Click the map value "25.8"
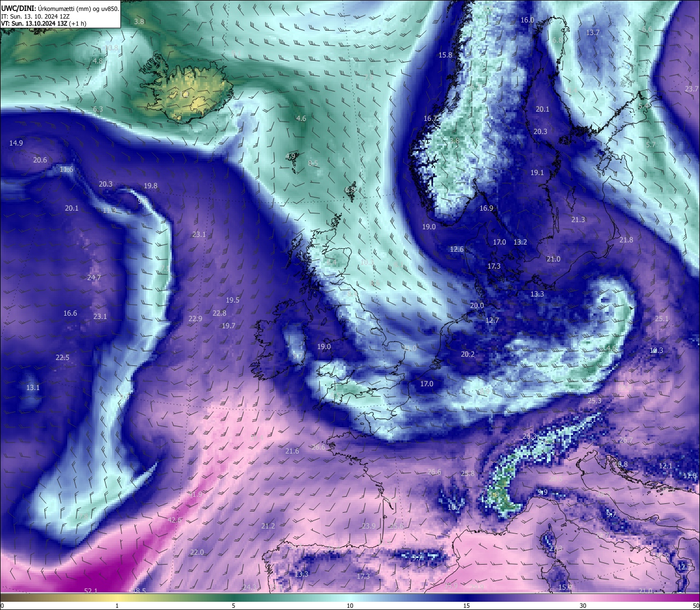700x610 pixels. pos(468,473)
